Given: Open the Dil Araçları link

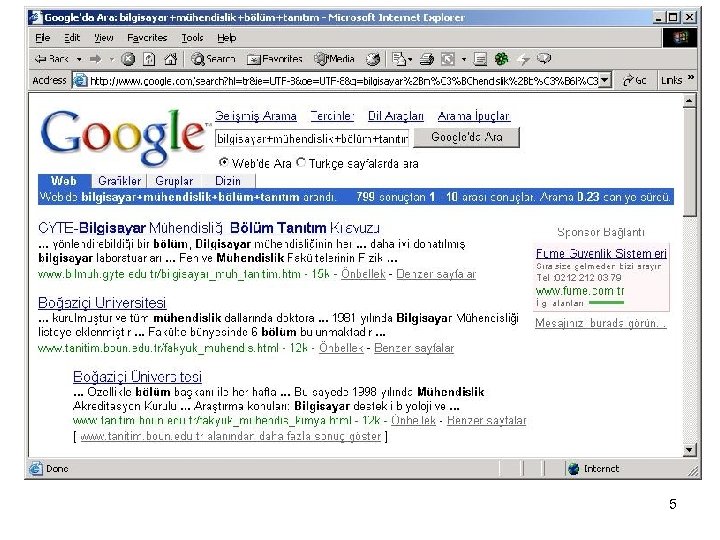Looking at the screenshot, I should [x=396, y=116].
